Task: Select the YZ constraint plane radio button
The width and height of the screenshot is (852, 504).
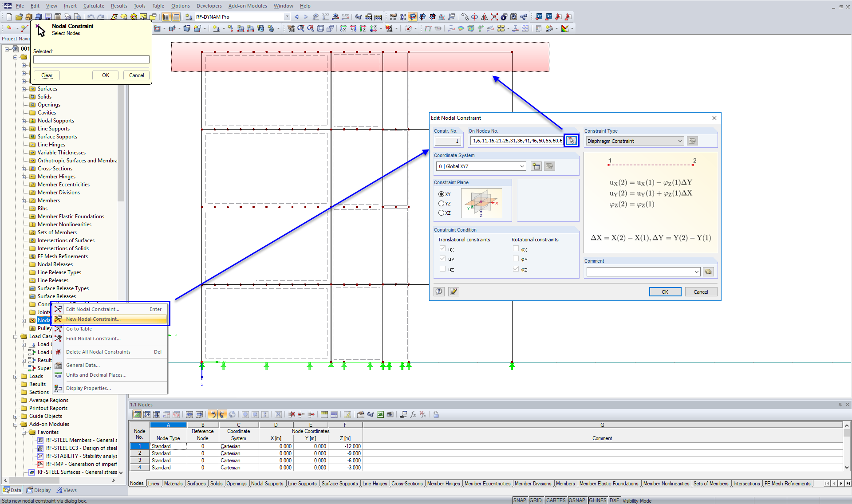Action: click(442, 203)
